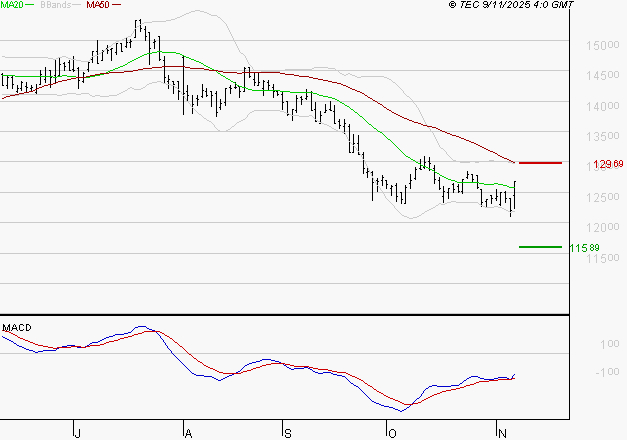Click the A month marker on time axis
The height and width of the screenshot is (440, 627).
point(188,433)
